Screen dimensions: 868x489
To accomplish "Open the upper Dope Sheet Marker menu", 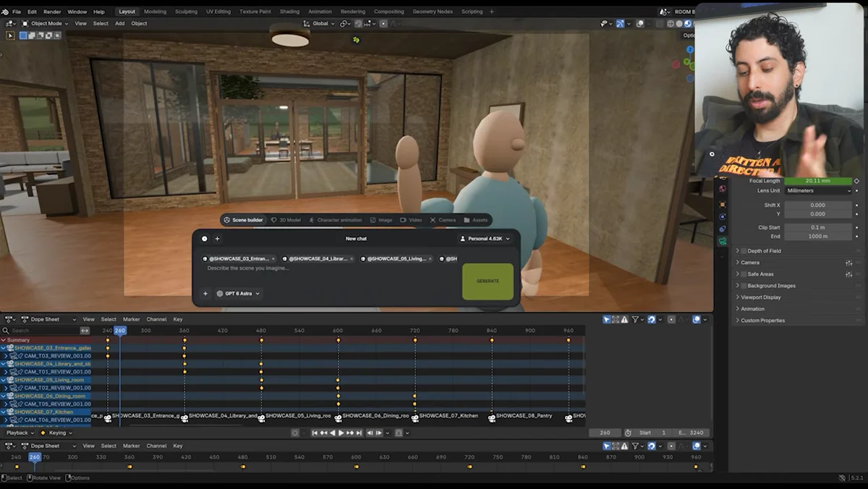I will (131, 319).
